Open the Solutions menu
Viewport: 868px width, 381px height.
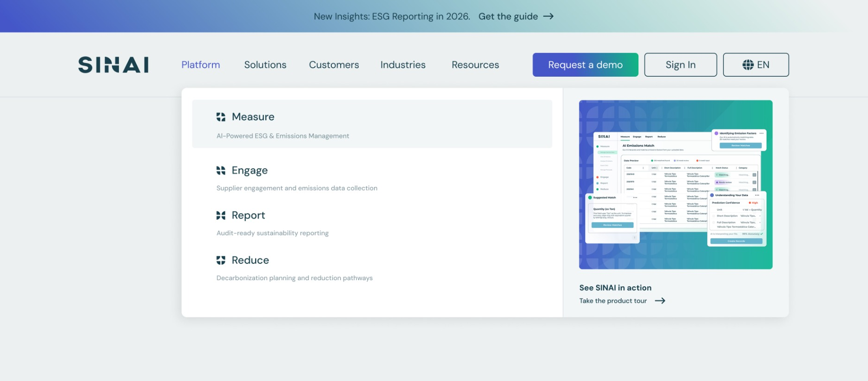coord(265,65)
